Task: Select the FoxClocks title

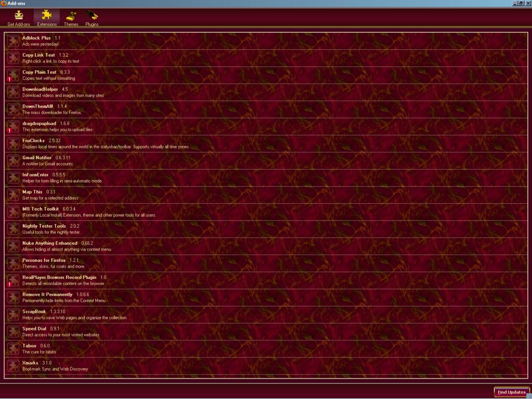Action: (x=34, y=140)
